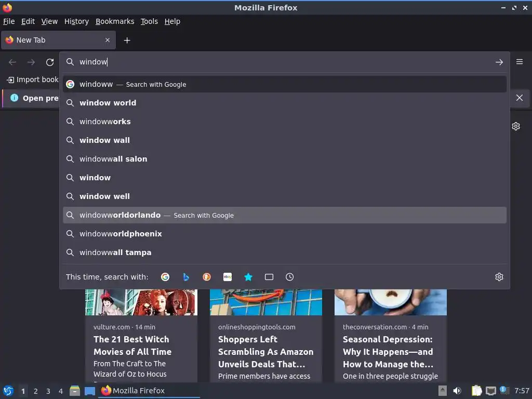Open theconversation.com article coffee thumbnail
The width and height of the screenshot is (532, 399).
pos(391,302)
